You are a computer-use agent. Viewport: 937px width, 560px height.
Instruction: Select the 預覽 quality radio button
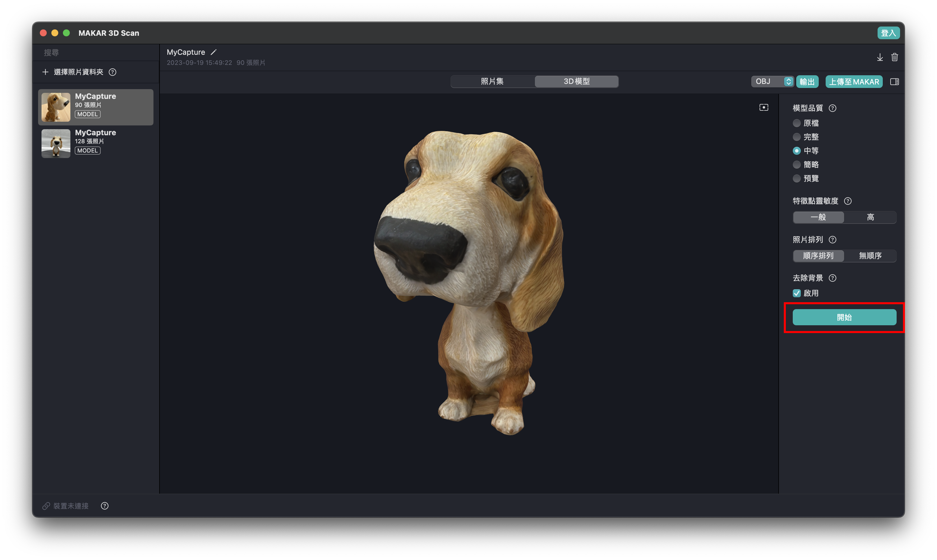797,178
